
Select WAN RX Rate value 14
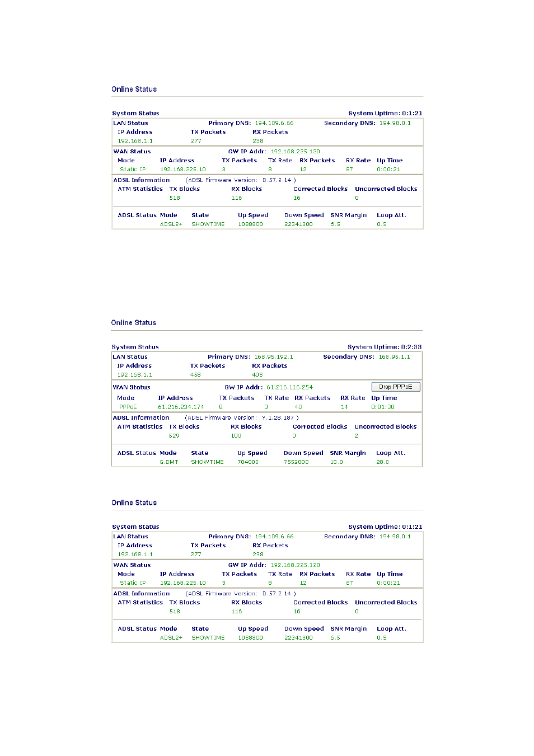(344, 407)
